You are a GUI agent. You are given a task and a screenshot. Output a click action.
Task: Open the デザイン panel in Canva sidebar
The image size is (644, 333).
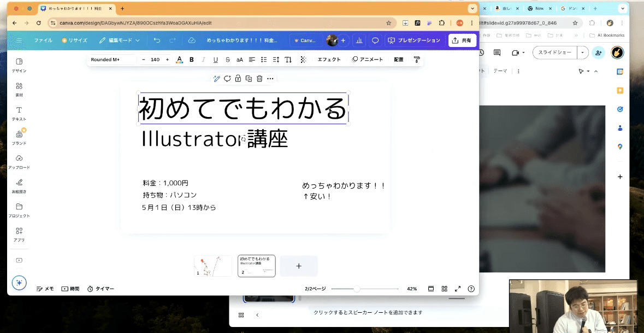tap(19, 65)
